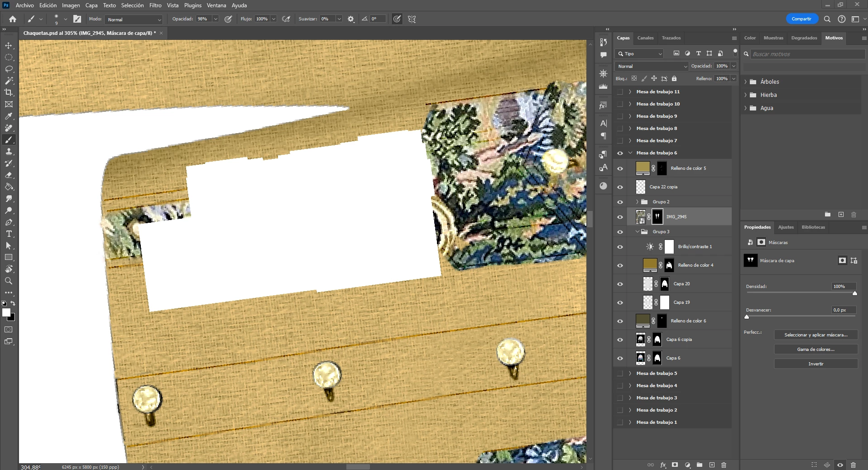This screenshot has width=868, height=470.
Task: Click the Compartir button
Action: (x=801, y=19)
